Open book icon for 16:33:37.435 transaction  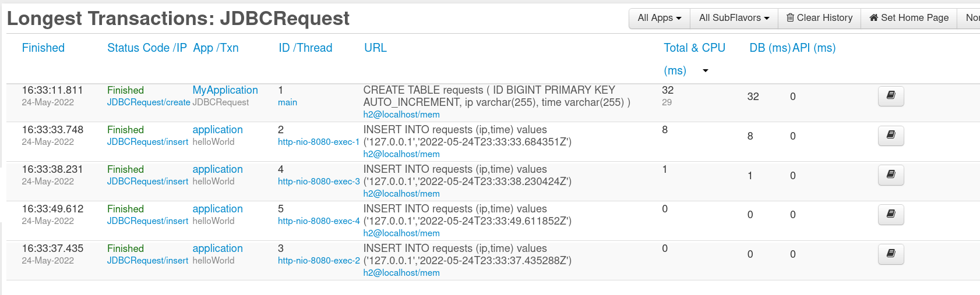click(x=891, y=254)
